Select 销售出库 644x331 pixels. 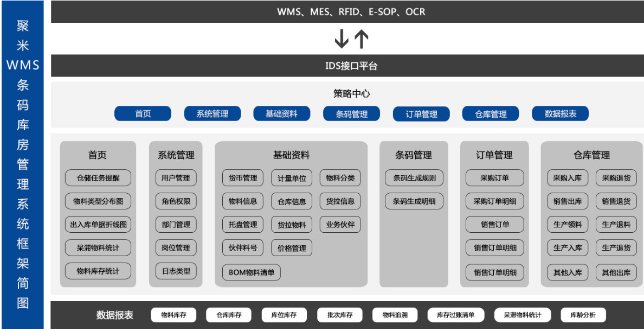(x=568, y=201)
